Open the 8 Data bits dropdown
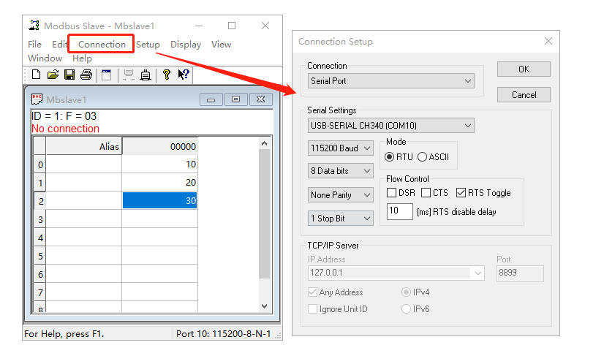Image resolution: width=604 pixels, height=364 pixels. [341, 170]
